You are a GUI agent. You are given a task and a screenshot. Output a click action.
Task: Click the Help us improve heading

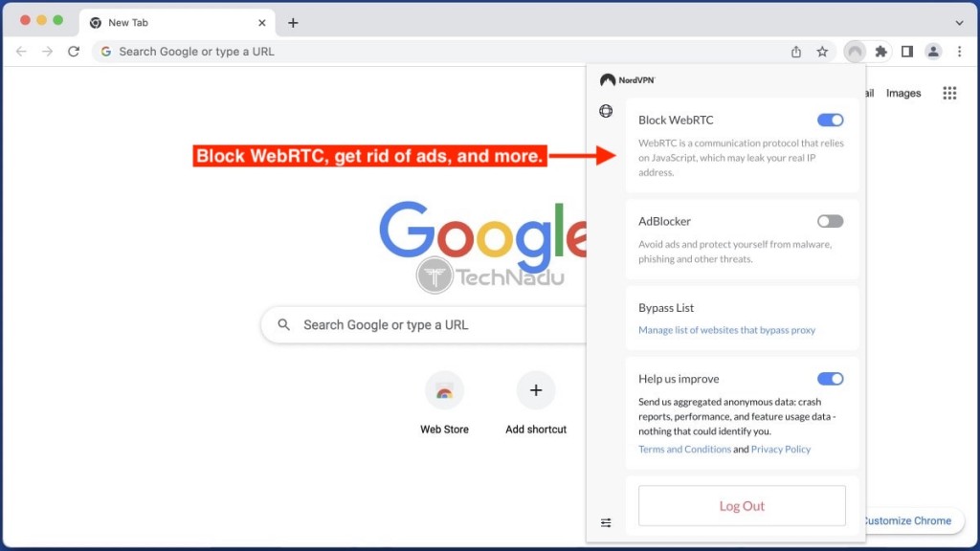(679, 379)
